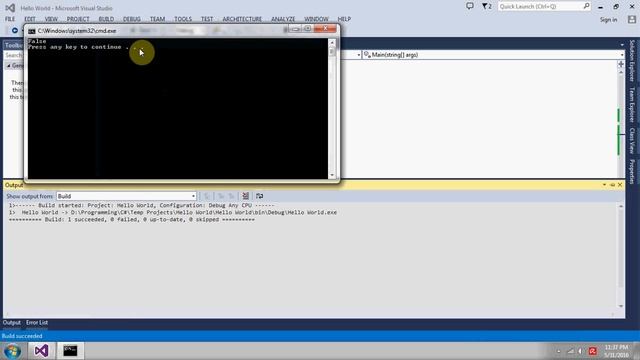Image resolution: width=640 pixels, height=360 pixels.
Task: Open the WINDOW menu
Action: [316, 19]
